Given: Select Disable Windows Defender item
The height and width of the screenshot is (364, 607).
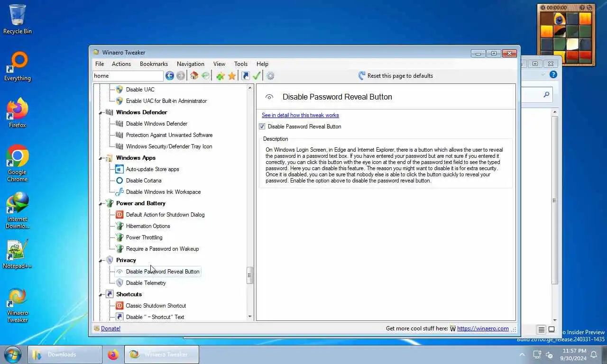Looking at the screenshot, I should click(156, 124).
